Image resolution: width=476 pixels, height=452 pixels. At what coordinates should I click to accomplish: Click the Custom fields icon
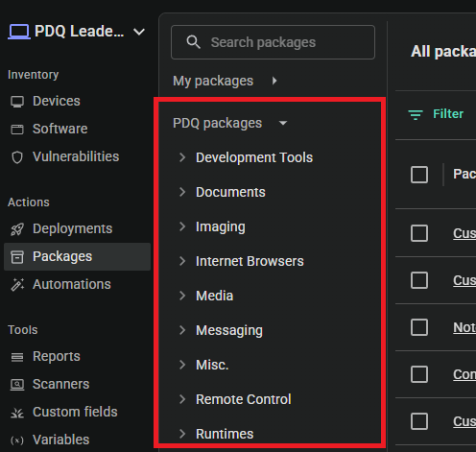pos(17,413)
